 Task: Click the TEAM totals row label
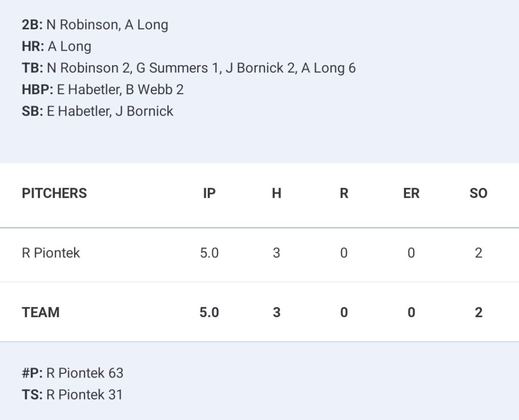click(x=41, y=313)
